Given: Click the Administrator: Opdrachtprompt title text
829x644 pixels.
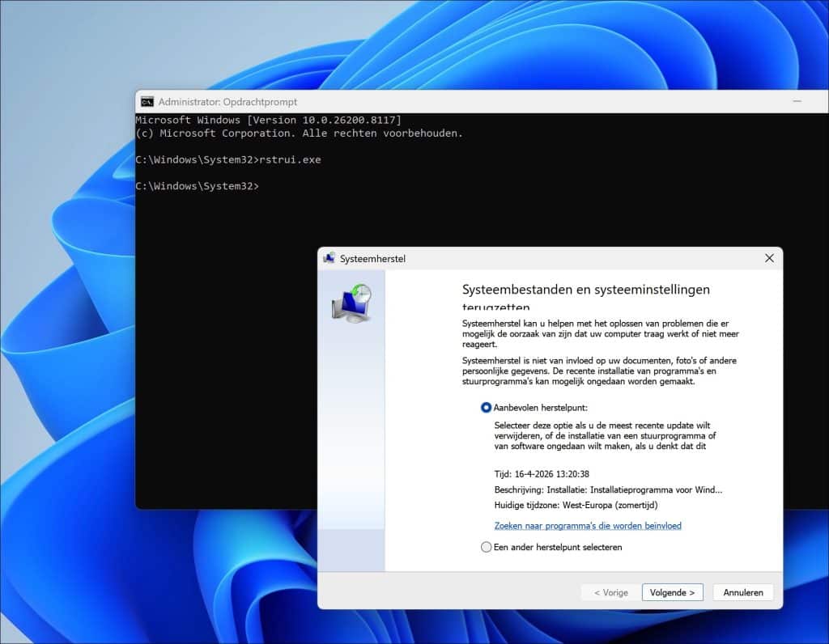Looking at the screenshot, I should point(227,102).
